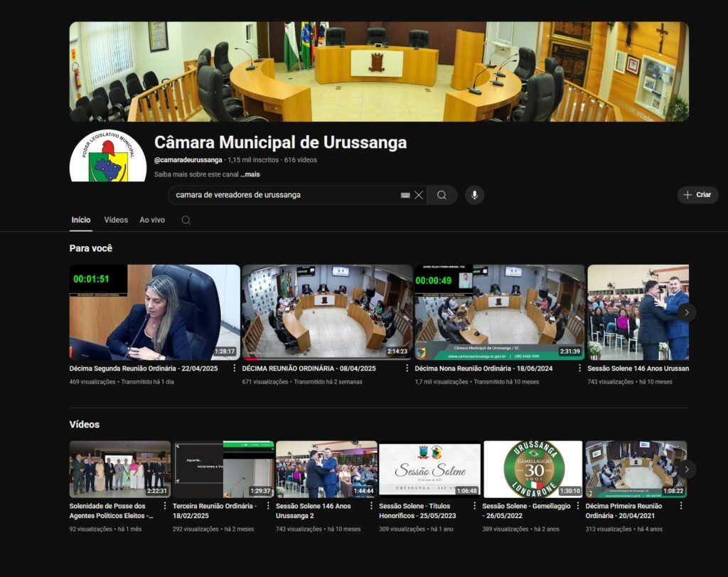Activate voice search microphone icon
Image resolution: width=728 pixels, height=577 pixels.
474,195
